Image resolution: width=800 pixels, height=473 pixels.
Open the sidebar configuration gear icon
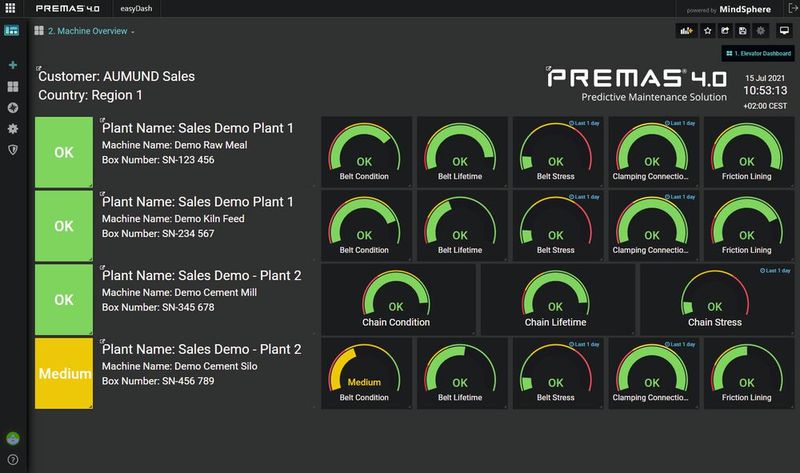[x=13, y=129]
